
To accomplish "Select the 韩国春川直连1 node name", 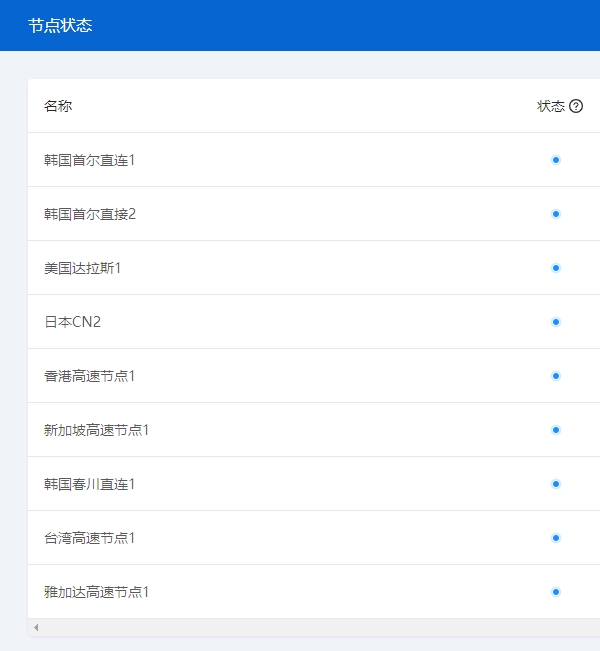I will pos(89,484).
